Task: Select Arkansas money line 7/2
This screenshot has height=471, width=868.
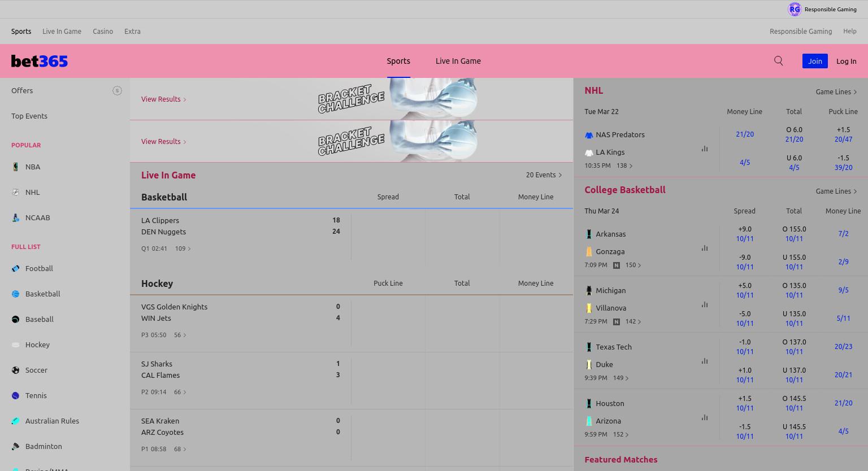Action: click(843, 234)
